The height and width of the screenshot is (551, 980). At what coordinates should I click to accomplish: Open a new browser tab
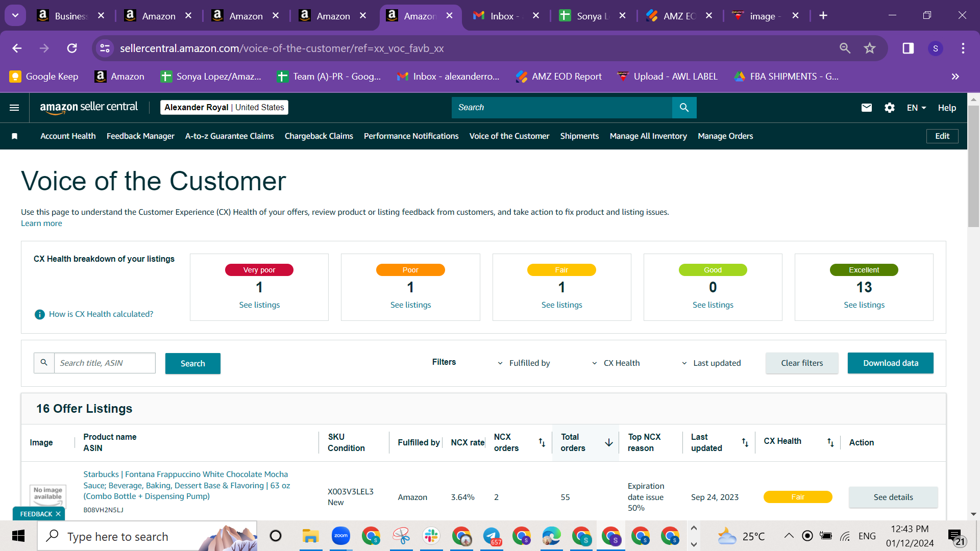tap(823, 15)
